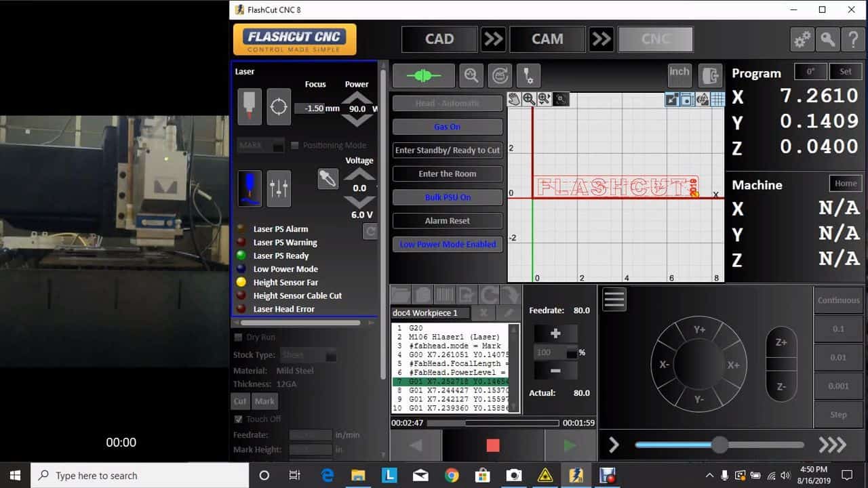Screen dimensions: 868x488
Task: Switch to the CNC tab
Action: click(656, 39)
